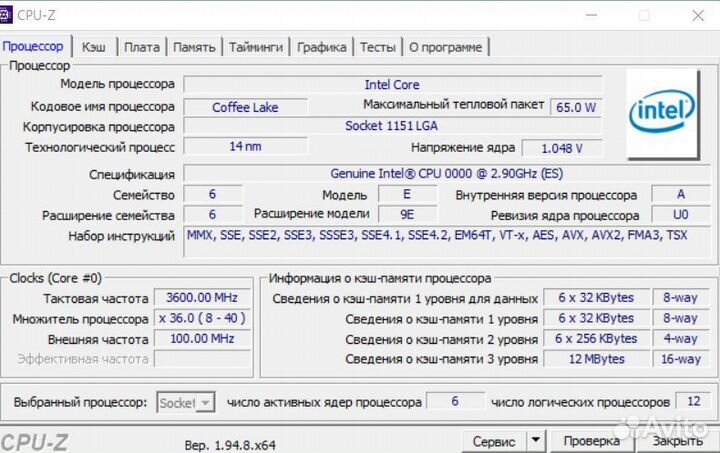Click the Genuine Intel CPU 0000 specification text
The image size is (720, 453).
click(447, 173)
